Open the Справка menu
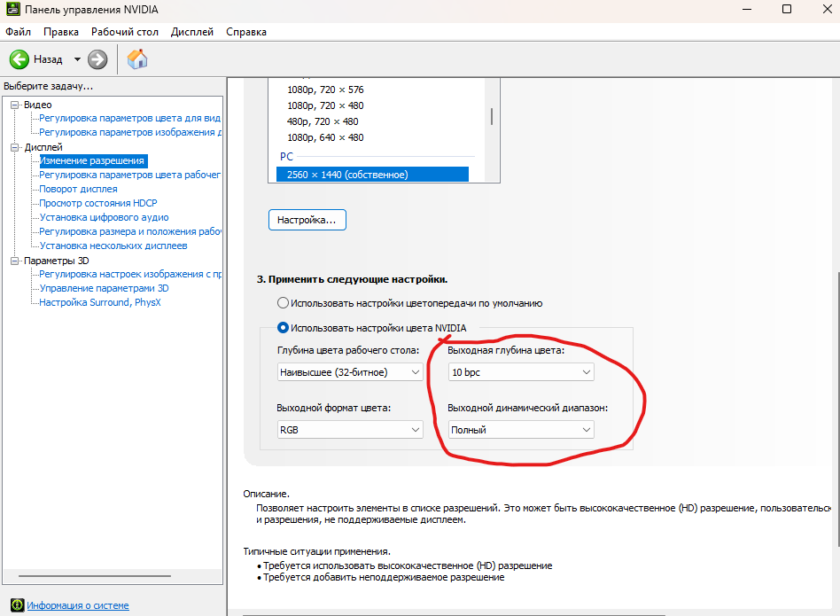 point(246,32)
